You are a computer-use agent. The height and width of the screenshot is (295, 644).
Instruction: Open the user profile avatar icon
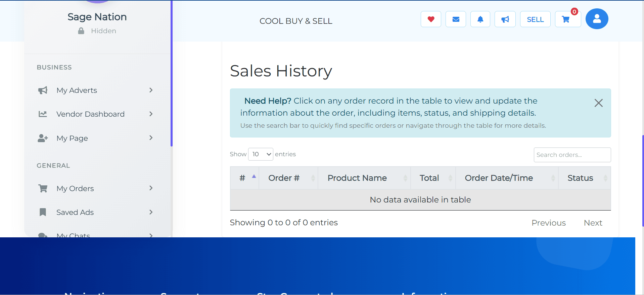(x=597, y=19)
